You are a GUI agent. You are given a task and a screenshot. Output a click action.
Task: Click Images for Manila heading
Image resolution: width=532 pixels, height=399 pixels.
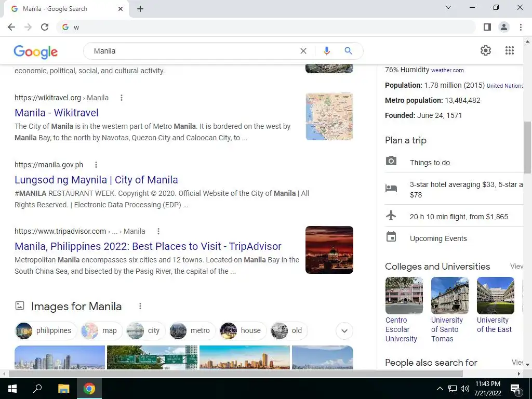(x=76, y=307)
